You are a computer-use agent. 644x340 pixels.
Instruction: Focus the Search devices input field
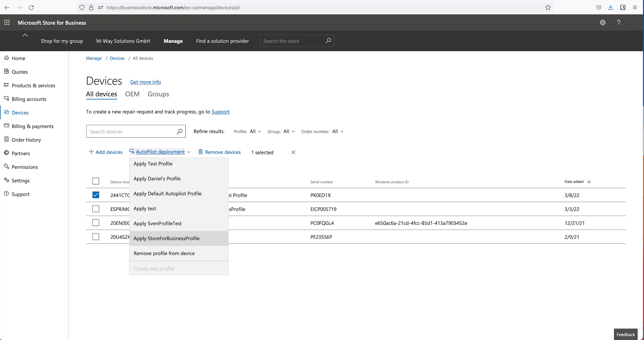[x=136, y=131]
